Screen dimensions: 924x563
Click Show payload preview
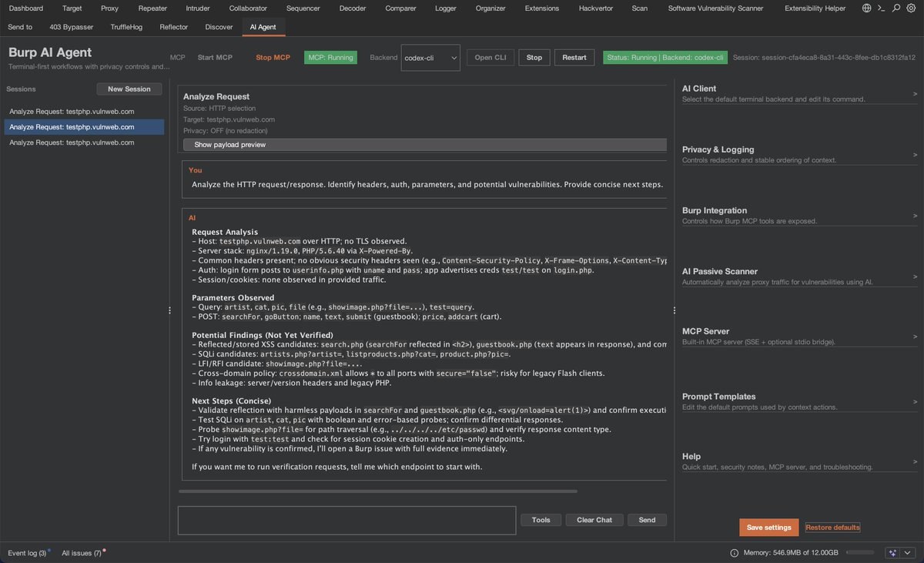(x=425, y=145)
